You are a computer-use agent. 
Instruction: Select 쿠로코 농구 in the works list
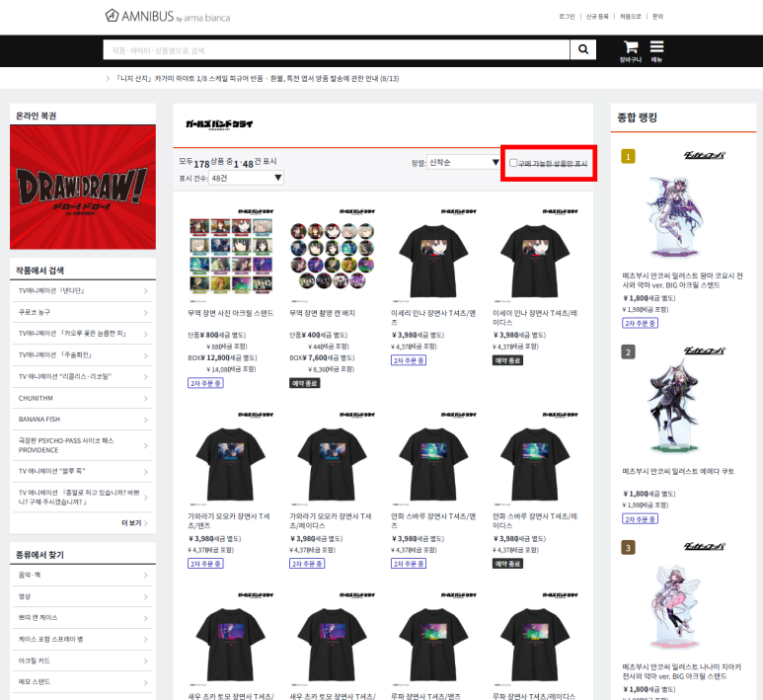coord(83,312)
